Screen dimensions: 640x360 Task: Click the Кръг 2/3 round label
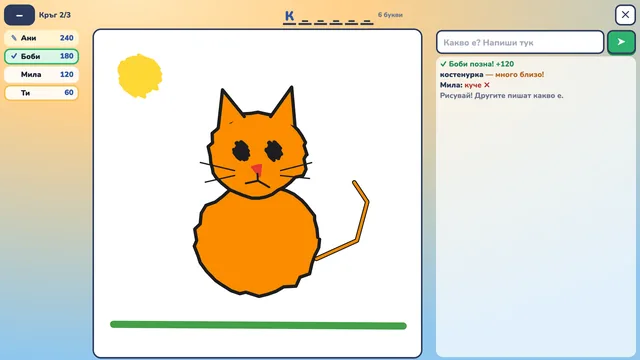(x=55, y=15)
